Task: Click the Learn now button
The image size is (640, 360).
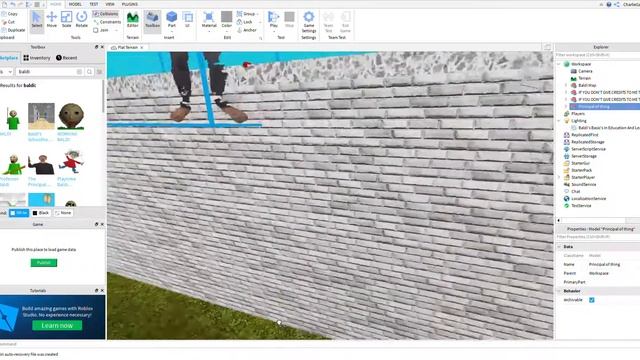Action: click(x=57, y=325)
